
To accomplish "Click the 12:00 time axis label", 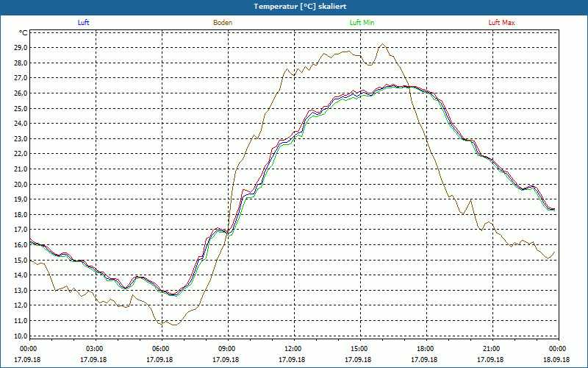I will (x=292, y=349).
